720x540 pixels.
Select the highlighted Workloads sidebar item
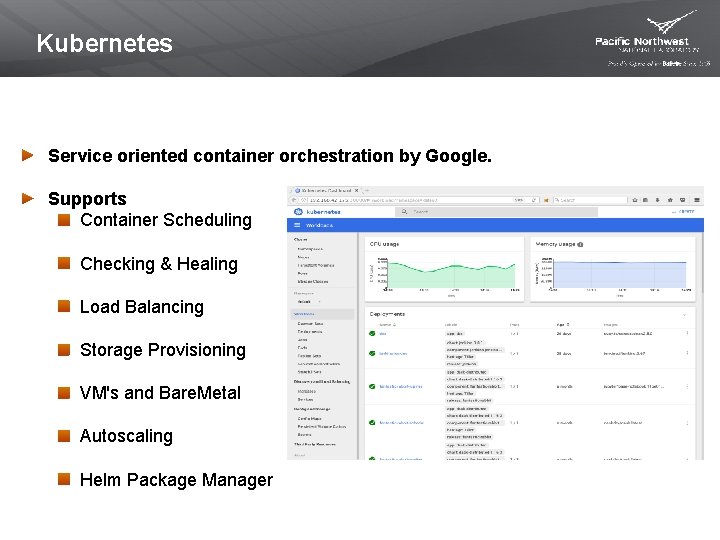click(x=322, y=314)
